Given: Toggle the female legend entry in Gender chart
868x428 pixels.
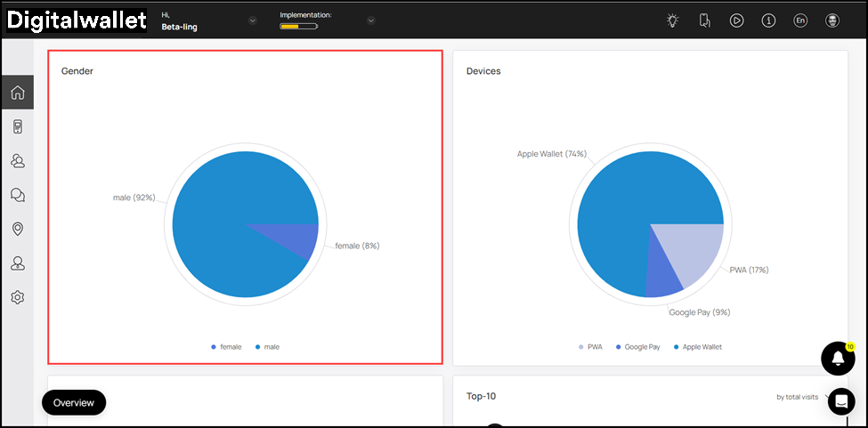Looking at the screenshot, I should 226,346.
